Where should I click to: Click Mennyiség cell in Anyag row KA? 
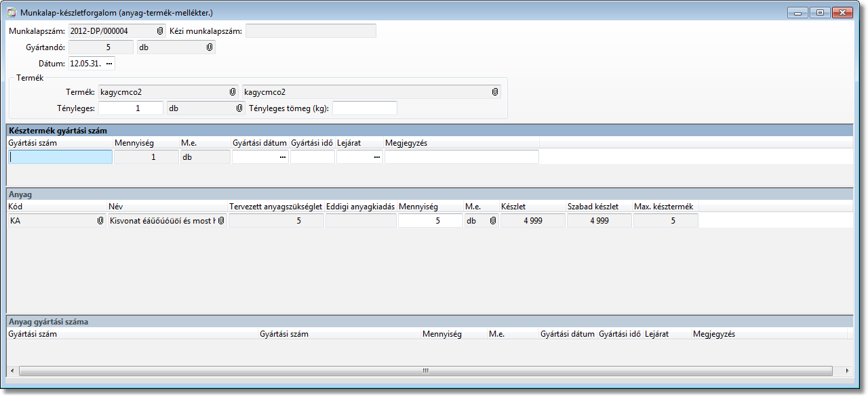(431, 220)
